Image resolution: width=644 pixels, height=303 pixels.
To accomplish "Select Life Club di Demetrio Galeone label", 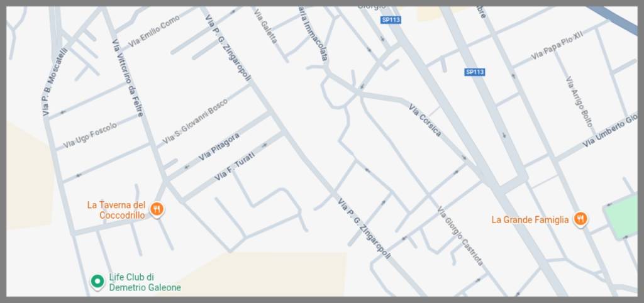I will coord(145,282).
